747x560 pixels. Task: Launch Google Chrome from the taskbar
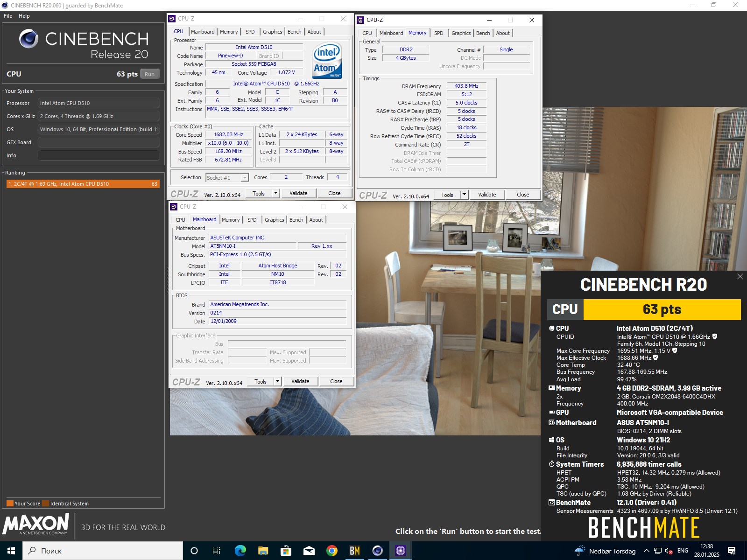point(331,551)
